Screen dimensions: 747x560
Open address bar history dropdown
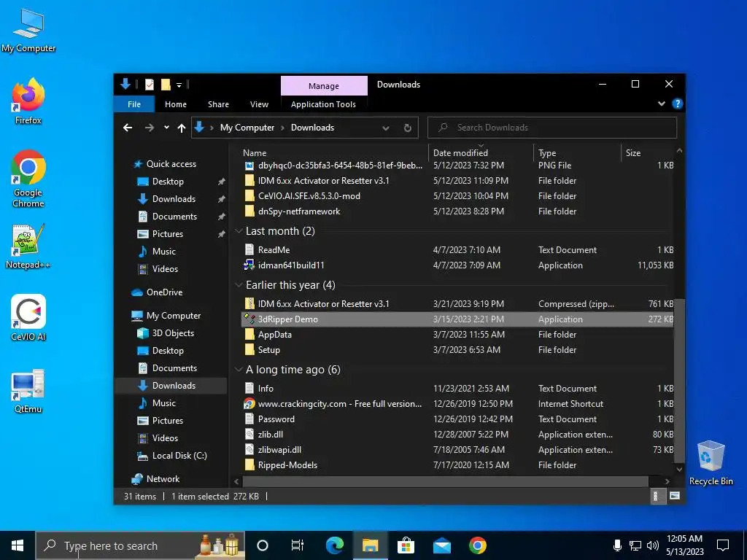click(386, 128)
